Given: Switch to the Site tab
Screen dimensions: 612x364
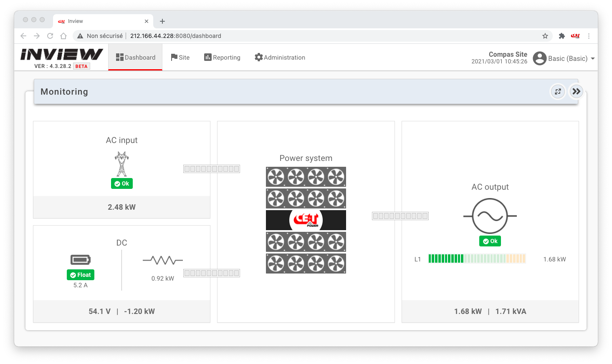Looking at the screenshot, I should pyautogui.click(x=180, y=58).
